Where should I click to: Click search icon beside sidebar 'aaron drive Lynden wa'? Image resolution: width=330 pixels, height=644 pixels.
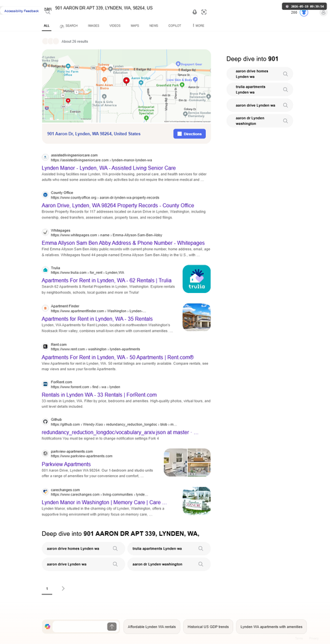[x=285, y=105]
